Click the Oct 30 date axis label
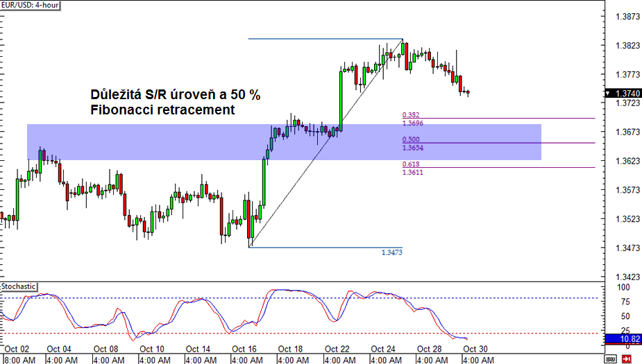This screenshot has height=364, width=642. [x=475, y=349]
